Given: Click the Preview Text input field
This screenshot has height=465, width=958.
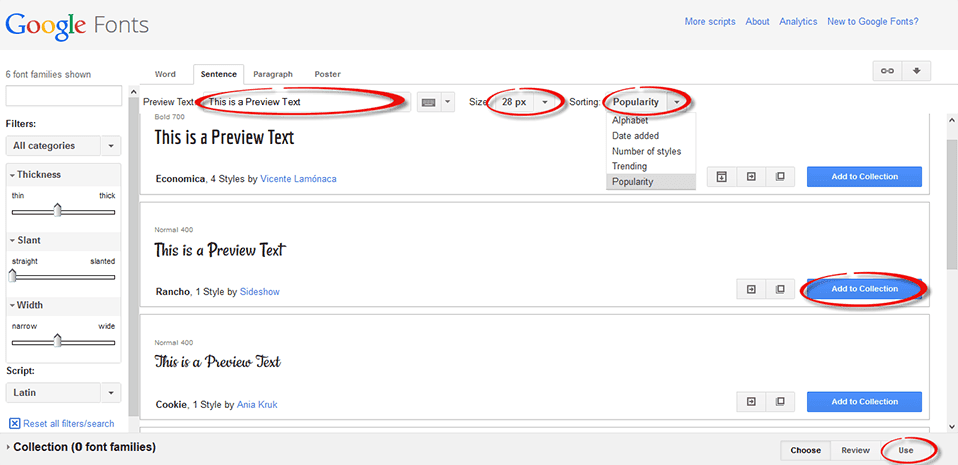Looking at the screenshot, I should click(307, 102).
